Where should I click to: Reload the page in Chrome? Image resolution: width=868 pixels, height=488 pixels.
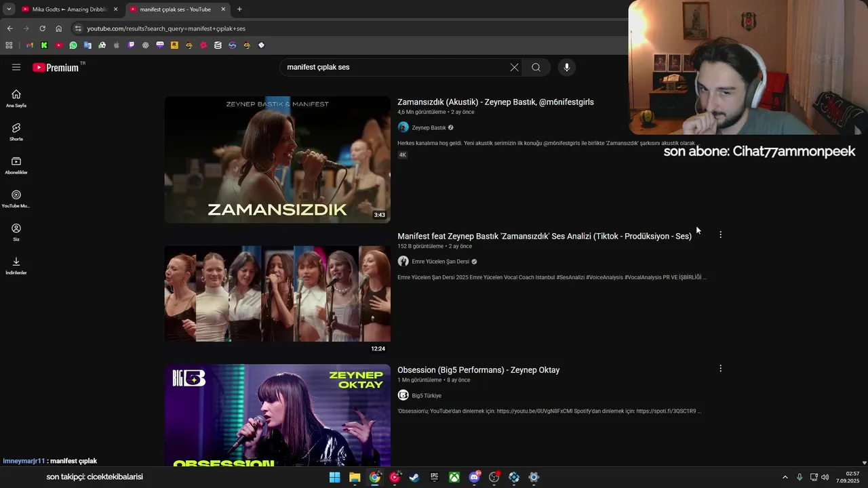pyautogui.click(x=42, y=28)
